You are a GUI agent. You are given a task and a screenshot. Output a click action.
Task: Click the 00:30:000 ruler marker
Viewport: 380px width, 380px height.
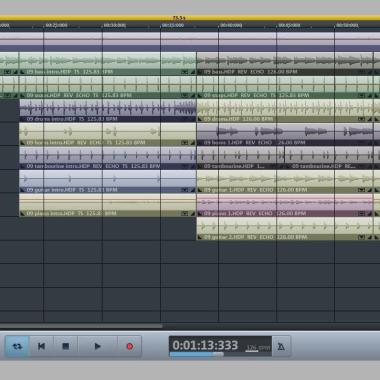click(114, 25)
